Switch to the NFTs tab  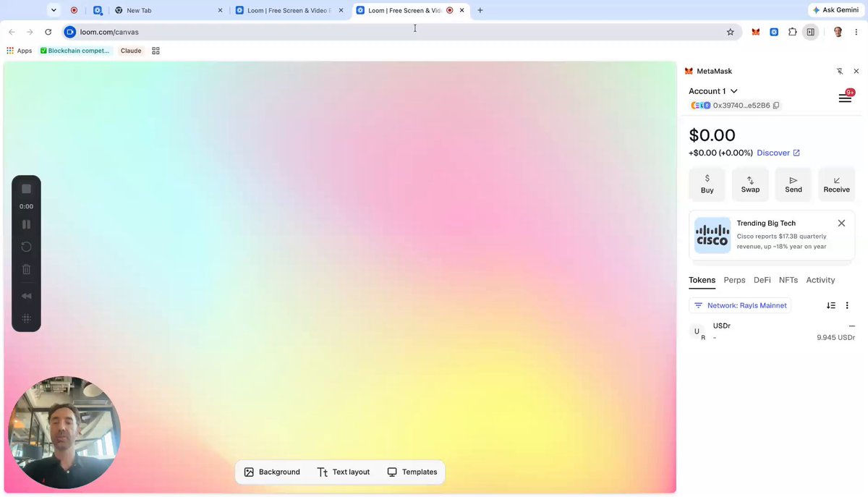pyautogui.click(x=788, y=280)
